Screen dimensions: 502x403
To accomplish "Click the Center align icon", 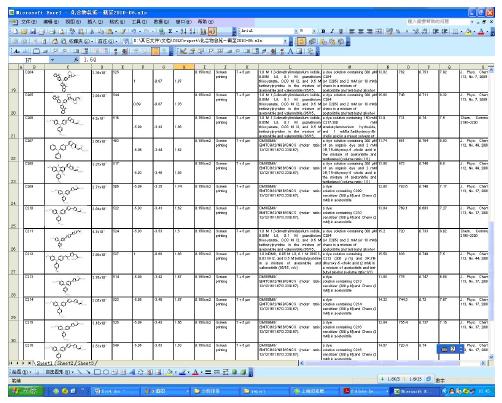I will (x=361, y=31).
